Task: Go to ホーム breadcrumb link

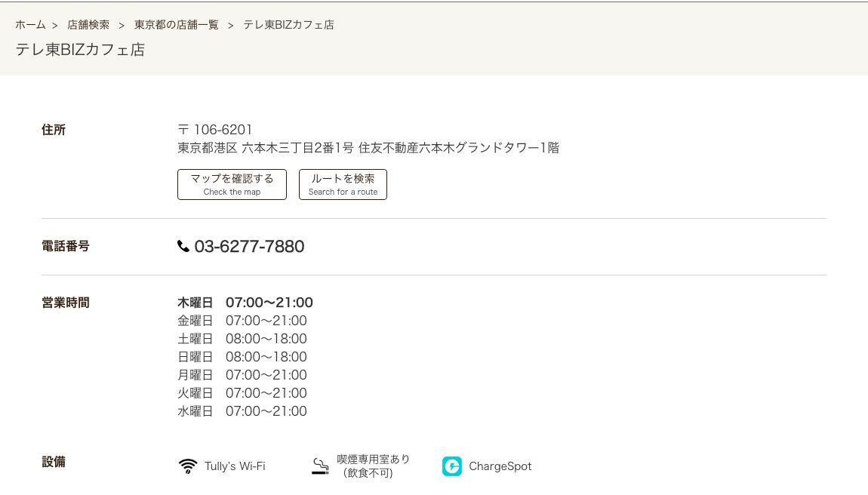Action: tap(30, 25)
